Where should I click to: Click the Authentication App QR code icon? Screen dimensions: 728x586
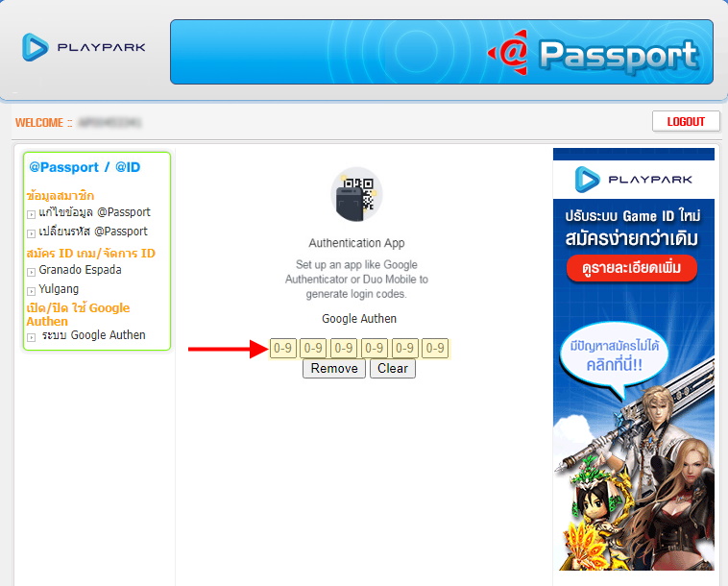pos(356,195)
